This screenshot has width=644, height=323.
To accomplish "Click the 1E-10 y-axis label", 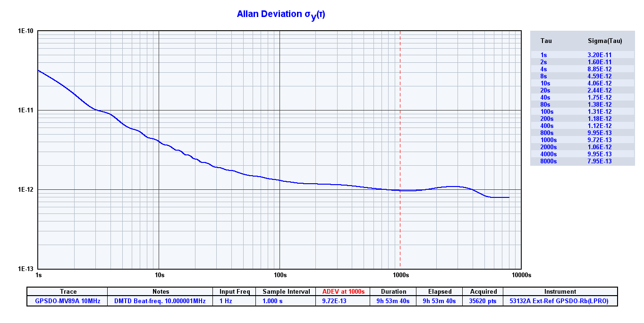I will (25, 31).
